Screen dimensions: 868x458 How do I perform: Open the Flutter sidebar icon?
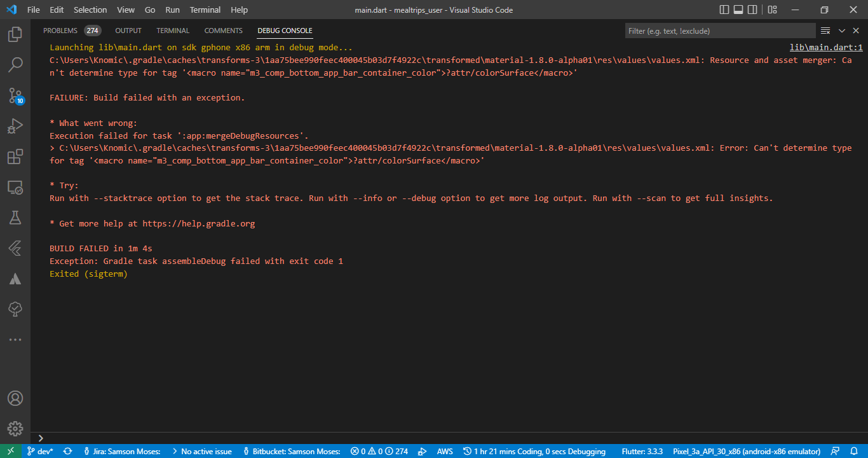(x=15, y=248)
